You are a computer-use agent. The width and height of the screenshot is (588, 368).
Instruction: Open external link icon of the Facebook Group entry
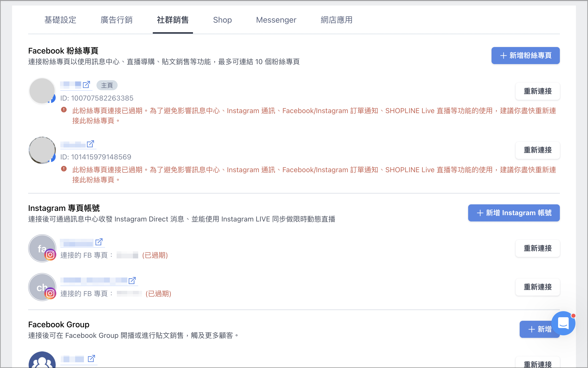pyautogui.click(x=91, y=358)
